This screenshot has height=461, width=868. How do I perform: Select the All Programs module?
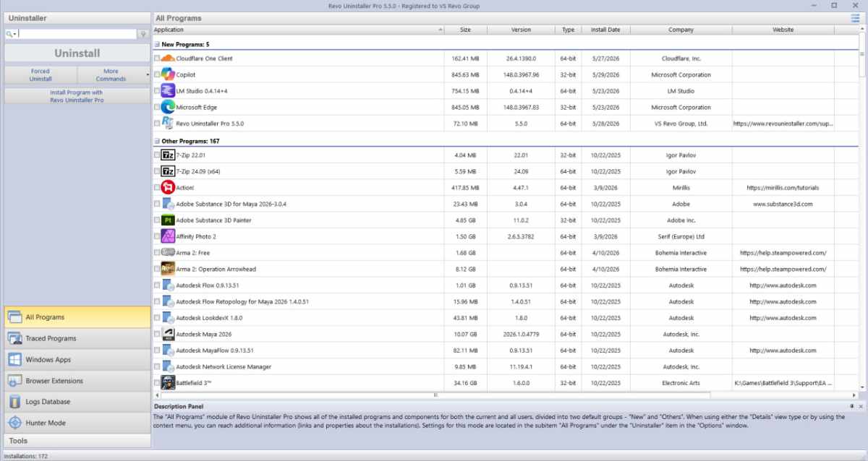(x=77, y=317)
